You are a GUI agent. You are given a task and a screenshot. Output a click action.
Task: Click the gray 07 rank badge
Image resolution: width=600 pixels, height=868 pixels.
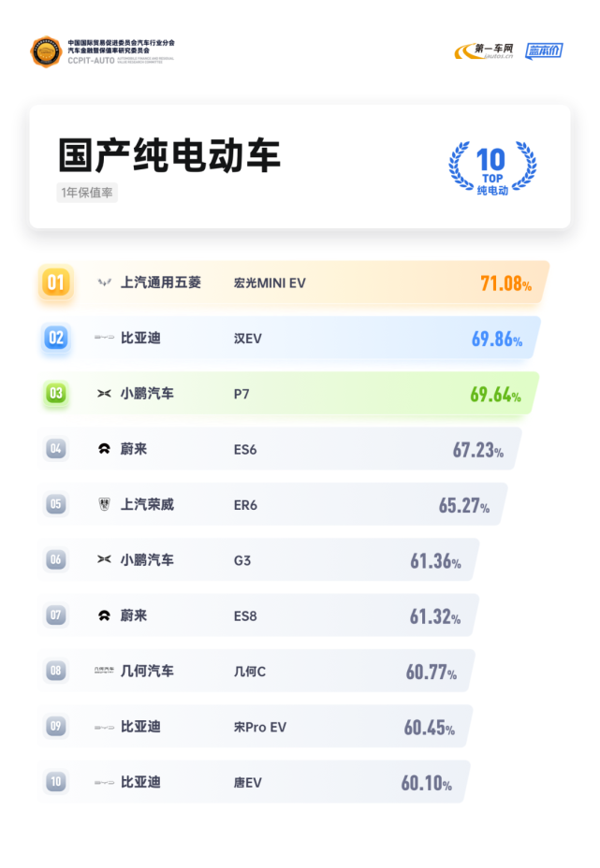[56, 615]
